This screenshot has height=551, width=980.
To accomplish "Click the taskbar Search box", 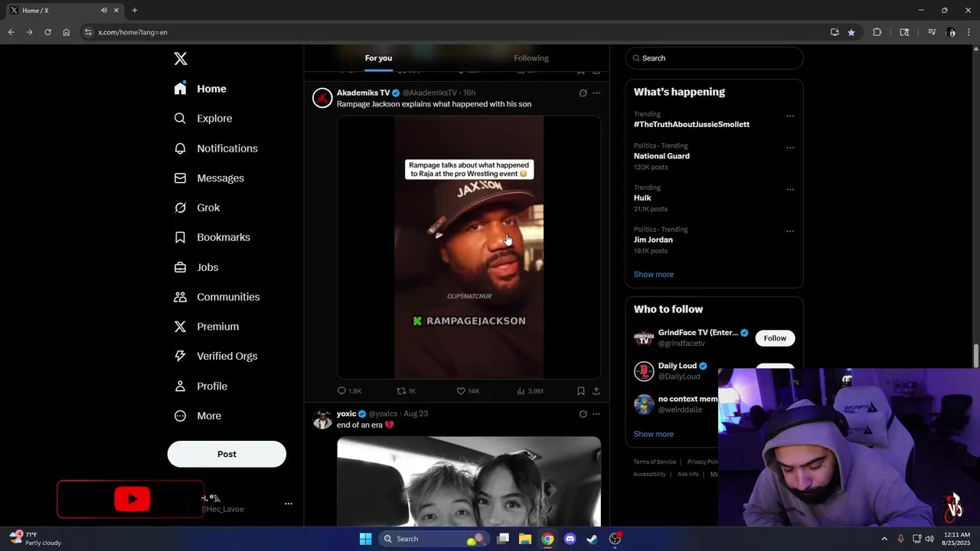I will click(x=434, y=539).
